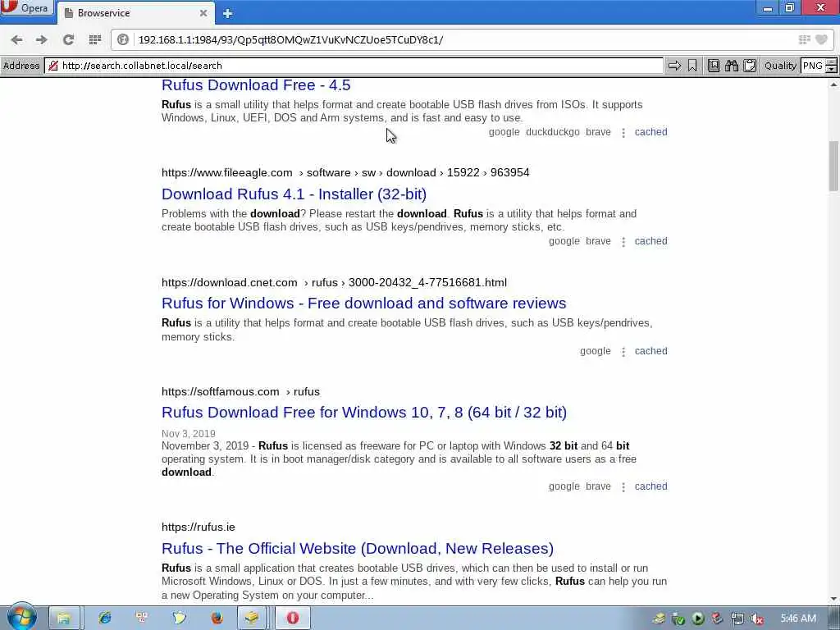Focus the Browservice Address field
840x630 pixels.
tap(354, 66)
